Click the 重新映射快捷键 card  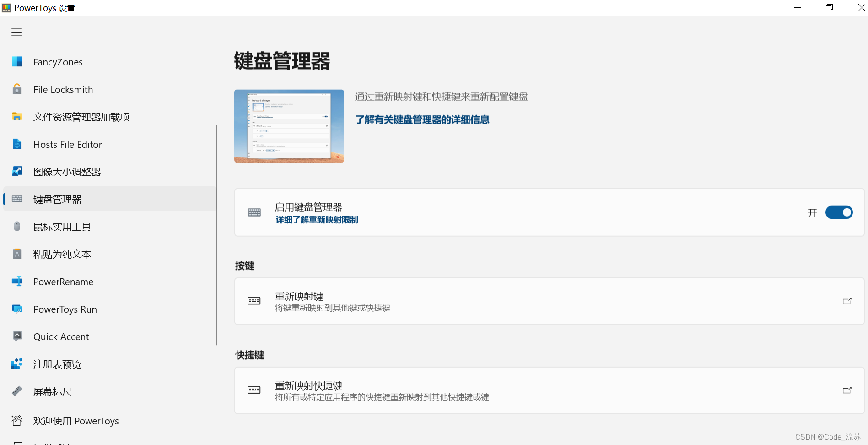pos(549,391)
